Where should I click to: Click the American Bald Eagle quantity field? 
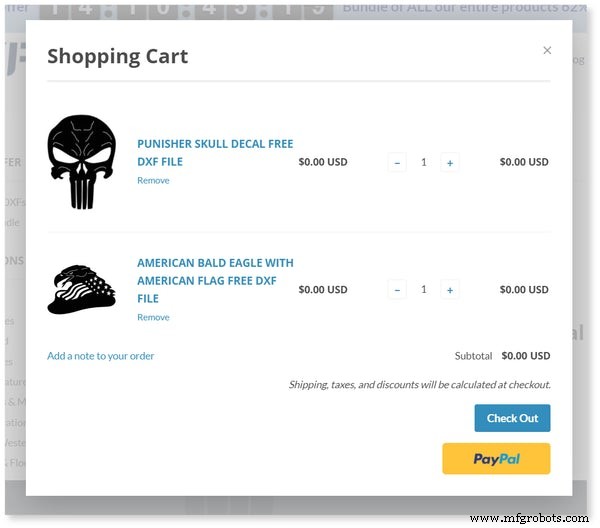click(423, 290)
